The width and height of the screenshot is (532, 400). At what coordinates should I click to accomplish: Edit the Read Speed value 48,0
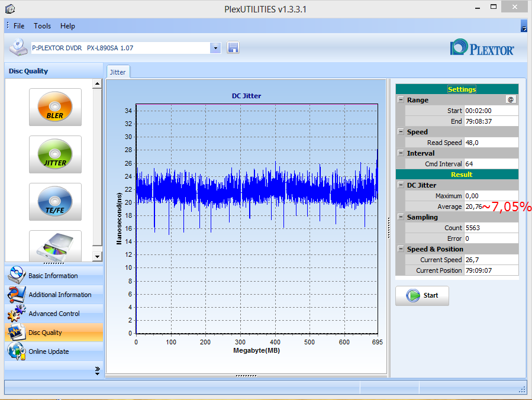click(x=491, y=143)
